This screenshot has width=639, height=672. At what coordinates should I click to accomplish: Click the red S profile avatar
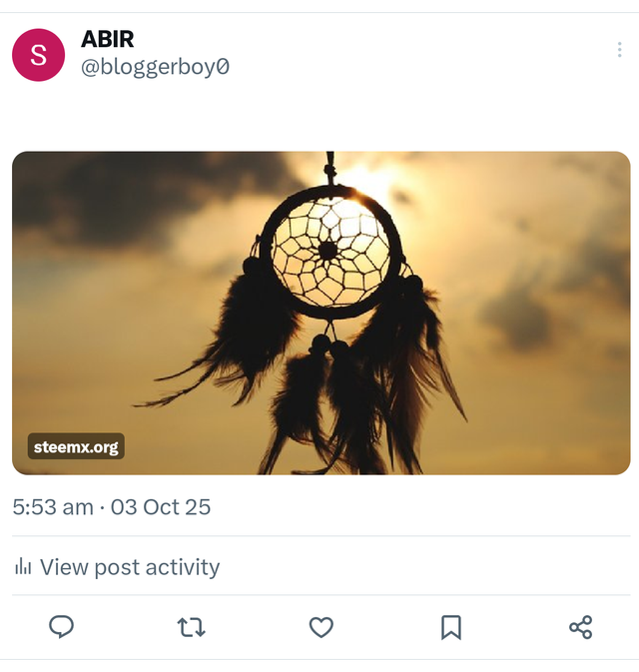[38, 56]
